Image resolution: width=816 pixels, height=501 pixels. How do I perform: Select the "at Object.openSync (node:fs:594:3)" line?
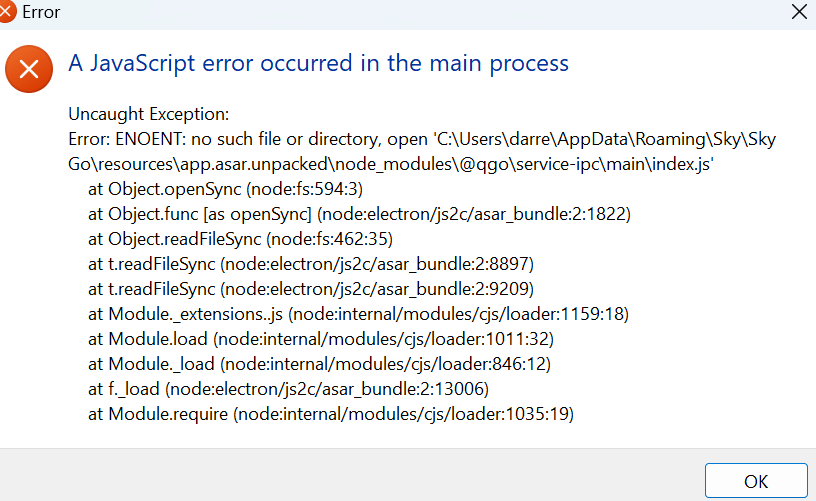(225, 189)
